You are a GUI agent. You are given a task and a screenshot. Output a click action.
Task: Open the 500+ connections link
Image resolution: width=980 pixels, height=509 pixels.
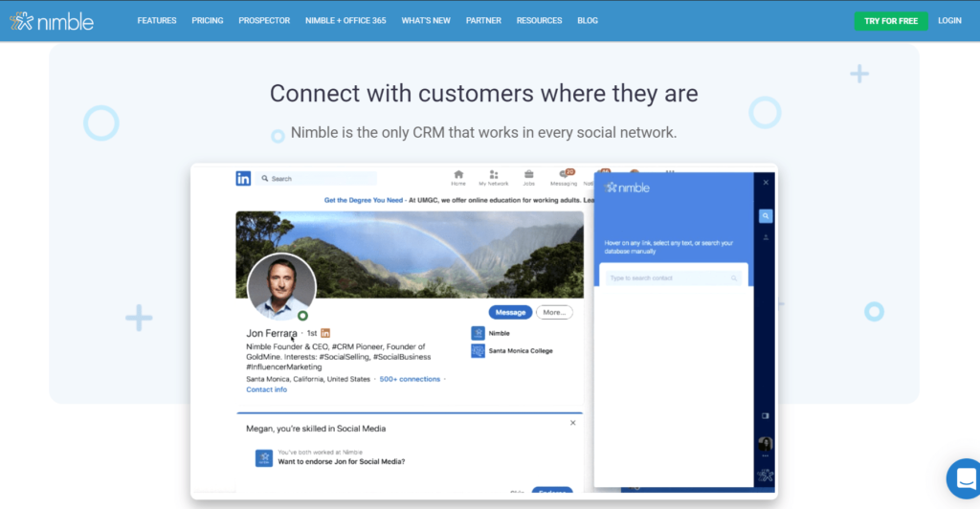pos(410,379)
